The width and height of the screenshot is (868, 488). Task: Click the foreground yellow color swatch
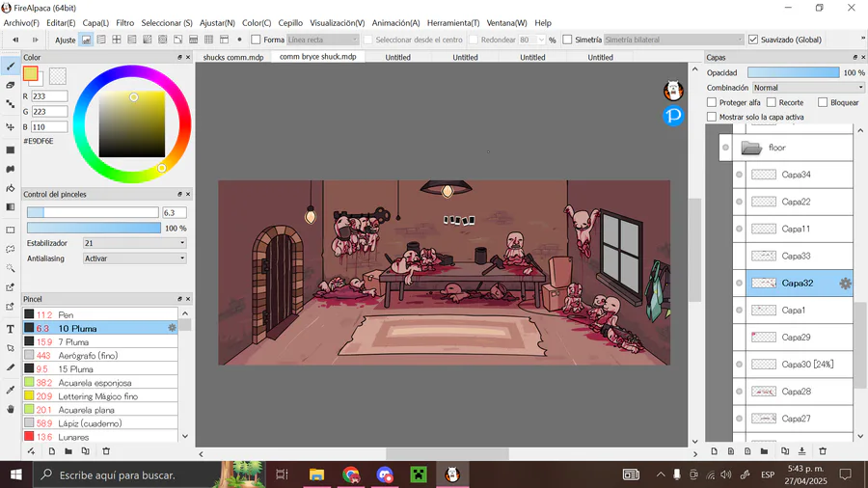[31, 73]
